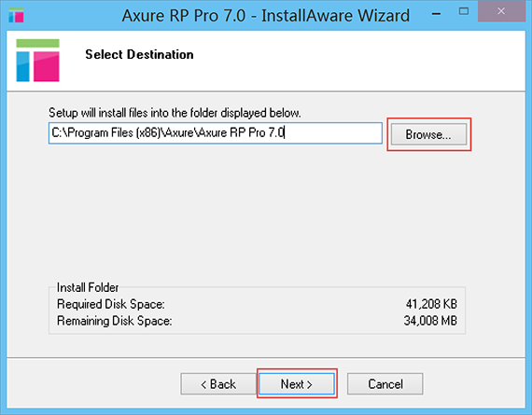The image size is (532, 415).
Task: Click the 'Setup will install files' instruction text
Action: point(175,113)
